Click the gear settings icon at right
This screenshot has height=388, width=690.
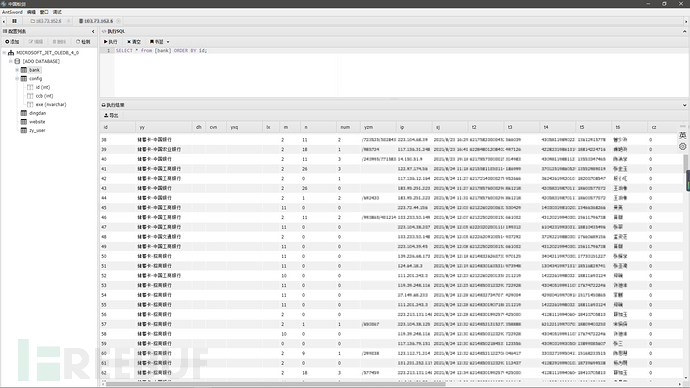683,146
